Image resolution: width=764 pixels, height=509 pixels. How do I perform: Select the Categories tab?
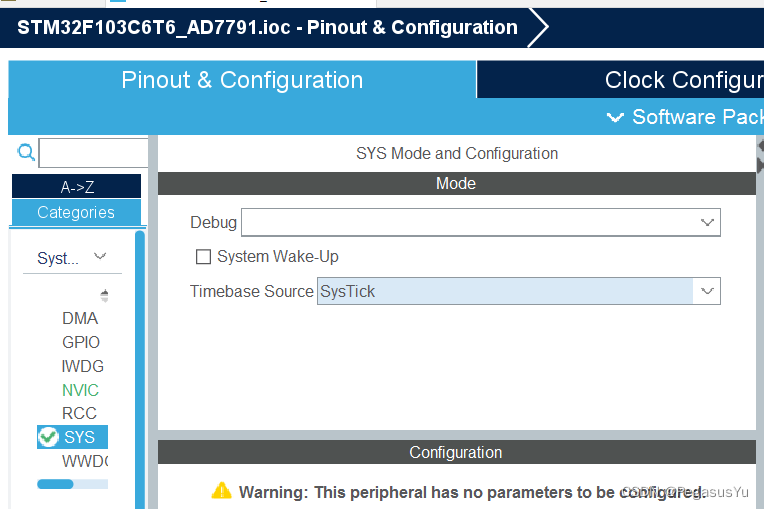coord(76,212)
